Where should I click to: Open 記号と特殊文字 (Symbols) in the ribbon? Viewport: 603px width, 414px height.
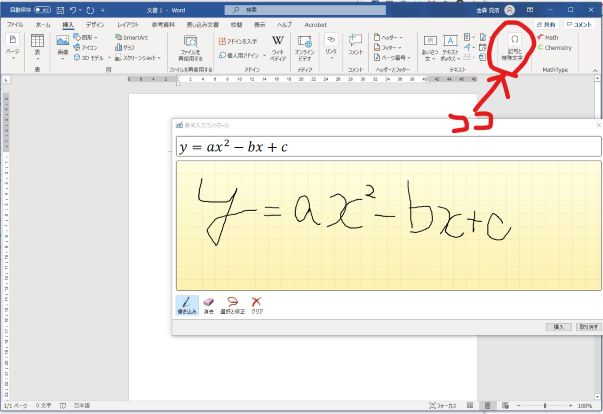pyautogui.click(x=514, y=47)
